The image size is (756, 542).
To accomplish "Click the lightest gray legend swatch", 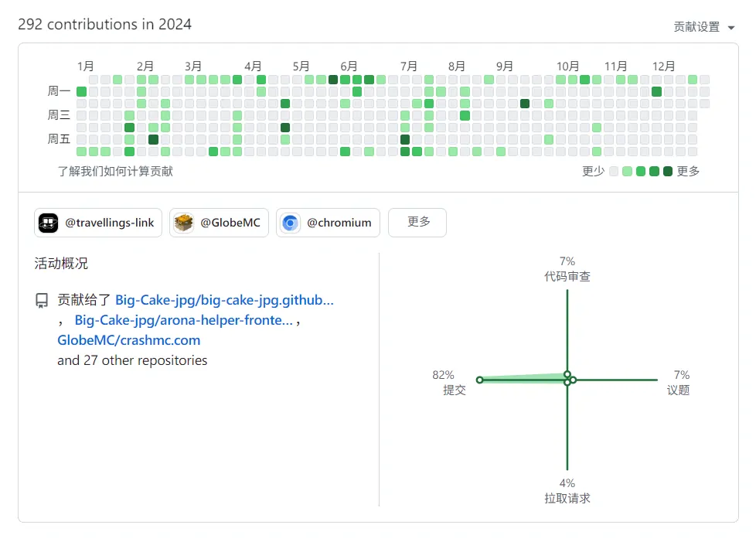I will pos(614,171).
